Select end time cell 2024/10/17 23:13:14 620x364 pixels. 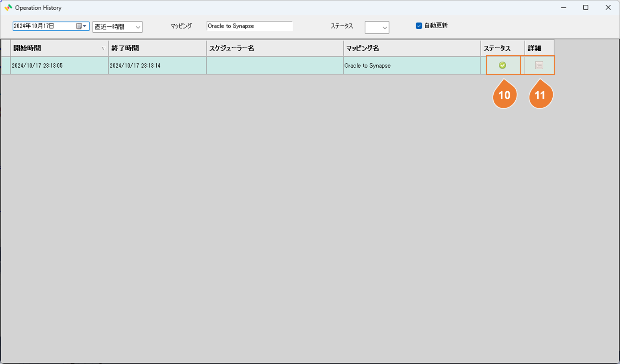click(x=157, y=65)
